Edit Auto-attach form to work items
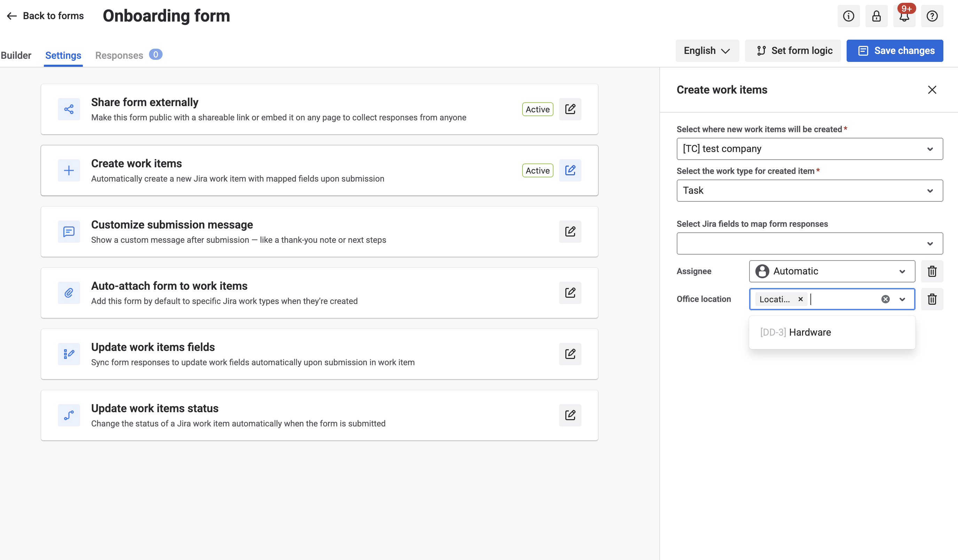958x560 pixels. click(x=570, y=293)
